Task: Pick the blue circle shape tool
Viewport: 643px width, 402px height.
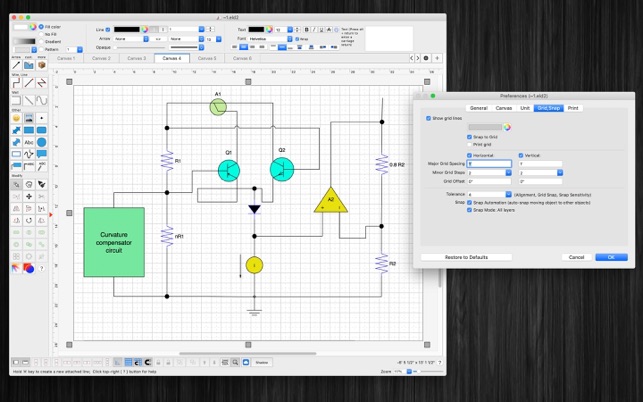Action: (x=41, y=142)
